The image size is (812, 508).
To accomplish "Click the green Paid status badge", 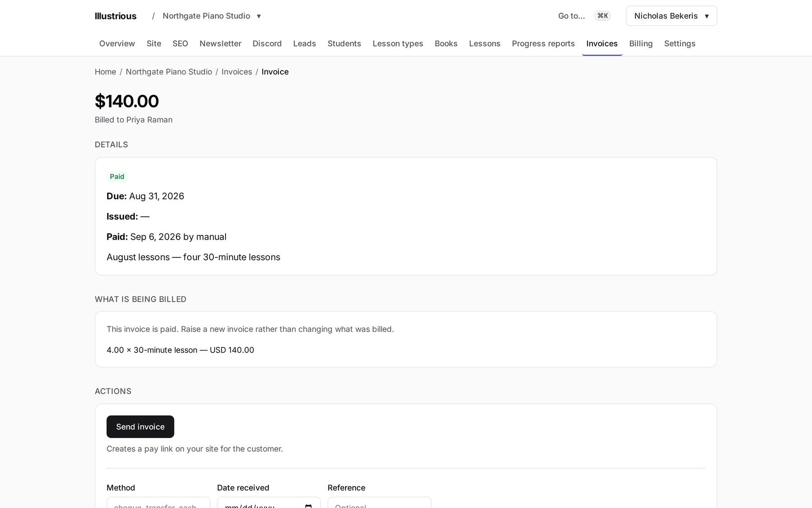I will [x=117, y=177].
